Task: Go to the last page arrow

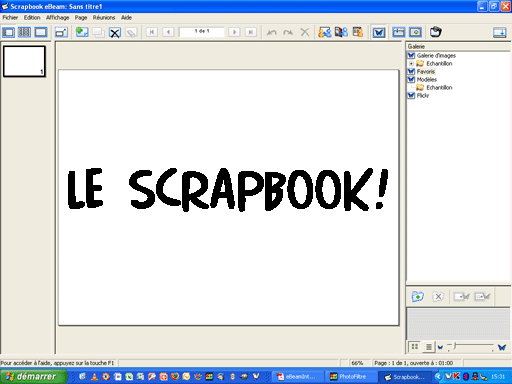Action: pyautogui.click(x=251, y=32)
